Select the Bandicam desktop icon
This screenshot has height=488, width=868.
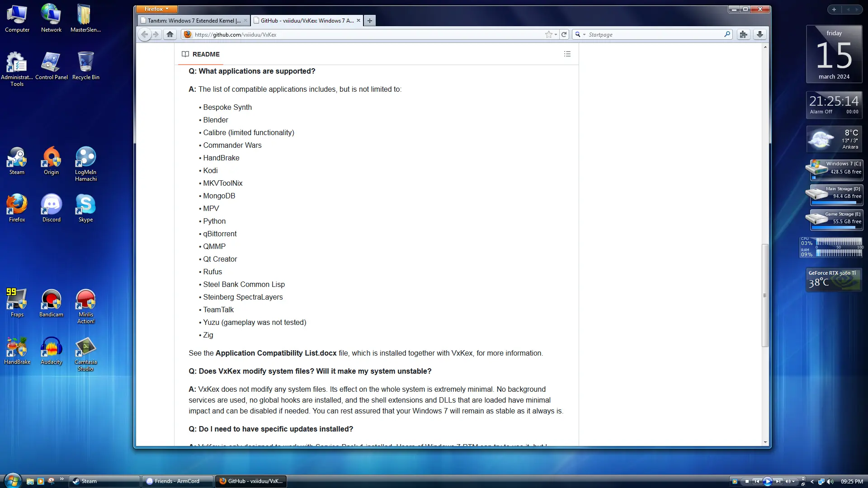click(x=51, y=303)
